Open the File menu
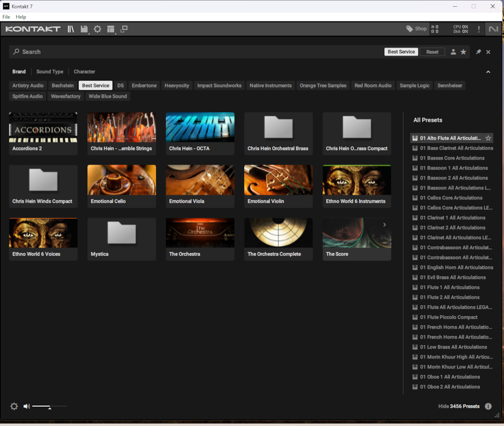Screen dimensions: 504x426 (x=6, y=17)
